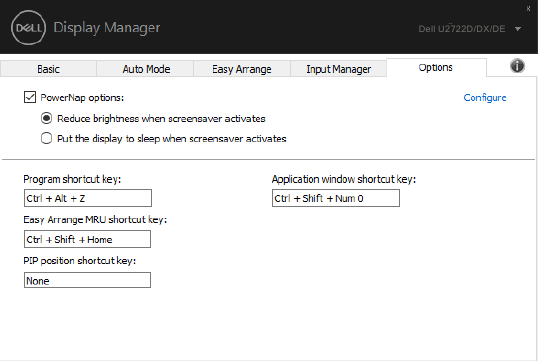Expand the monitor model dropdown arrow
This screenshot has height=364, width=539.
click(518, 29)
